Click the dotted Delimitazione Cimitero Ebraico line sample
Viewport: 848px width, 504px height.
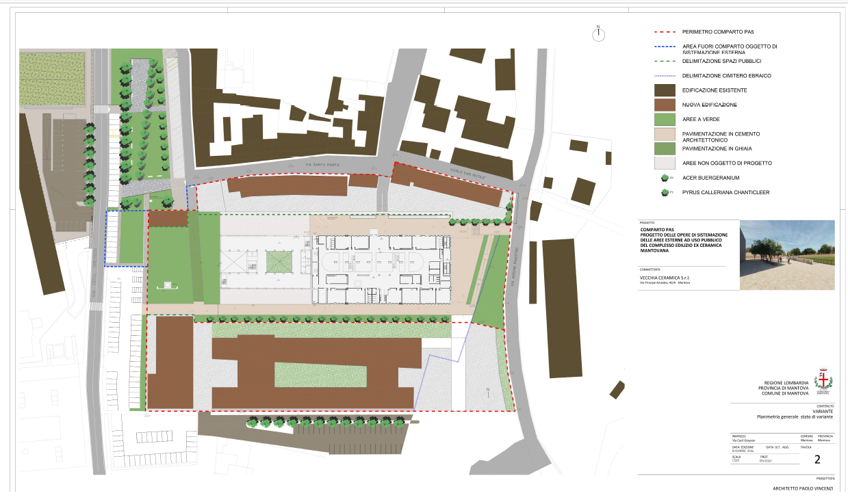pyautogui.click(x=665, y=75)
